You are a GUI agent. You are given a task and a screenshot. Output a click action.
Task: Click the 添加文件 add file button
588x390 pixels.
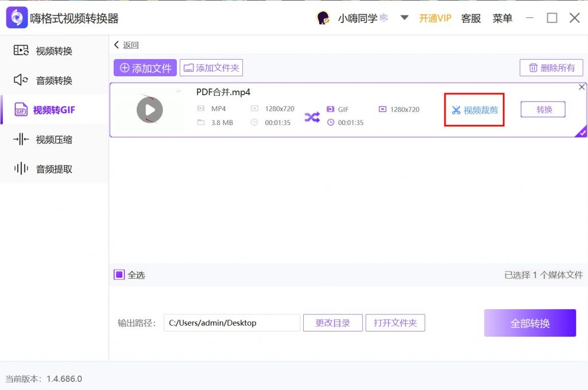tap(145, 68)
